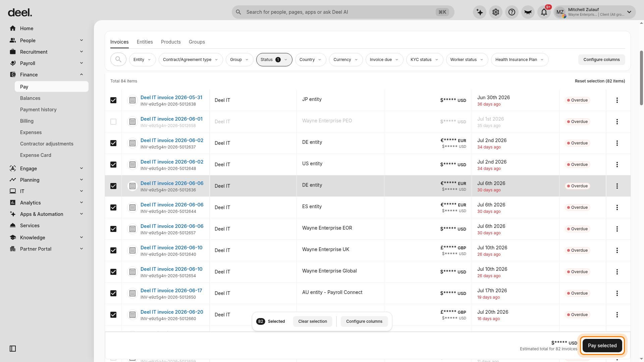Open row menu for invoice INV-e9z5g4n-2026-5012638
The image size is (644, 362).
[617, 100]
